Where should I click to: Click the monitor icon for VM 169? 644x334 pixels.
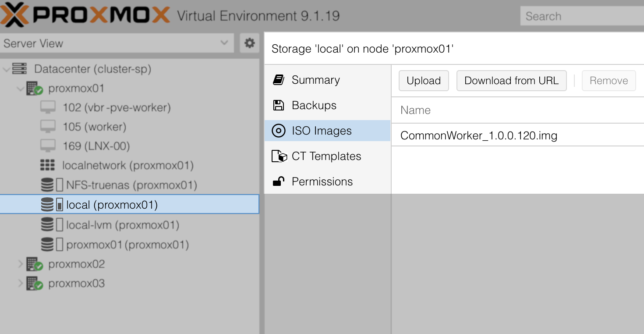pos(48,146)
